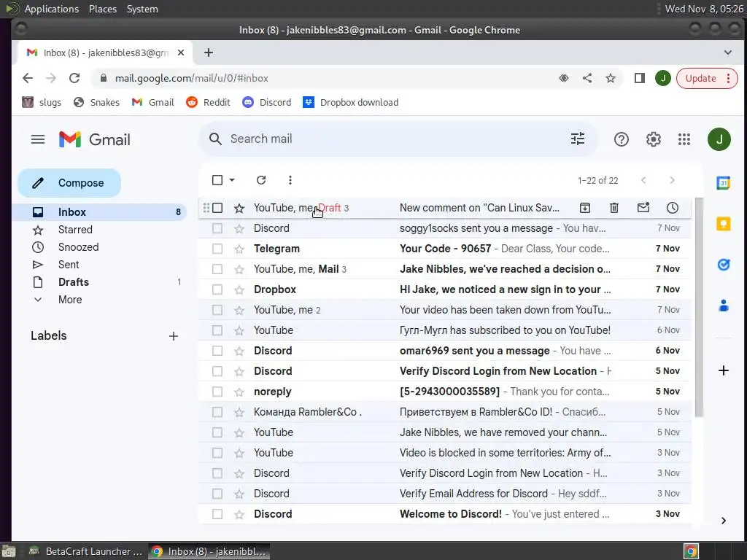Screen dimensions: 747x560
Task: Star the Telegram email
Action: click(239, 249)
